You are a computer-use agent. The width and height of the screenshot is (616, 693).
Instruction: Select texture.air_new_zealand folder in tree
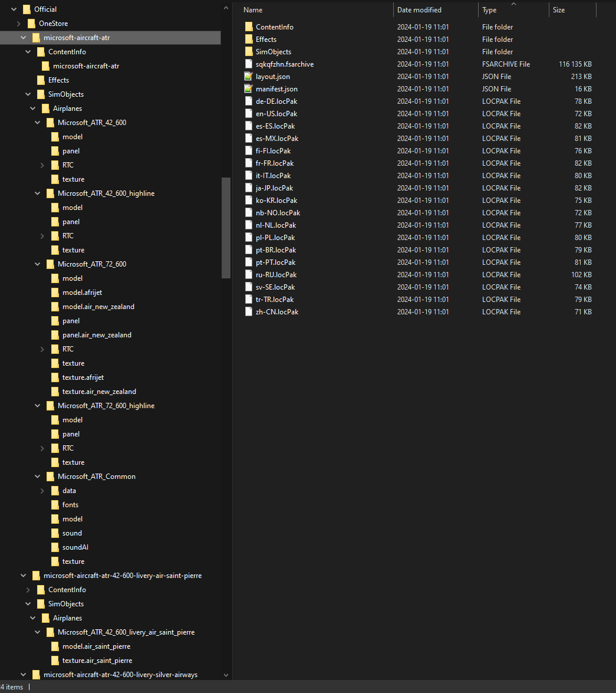tap(99, 392)
